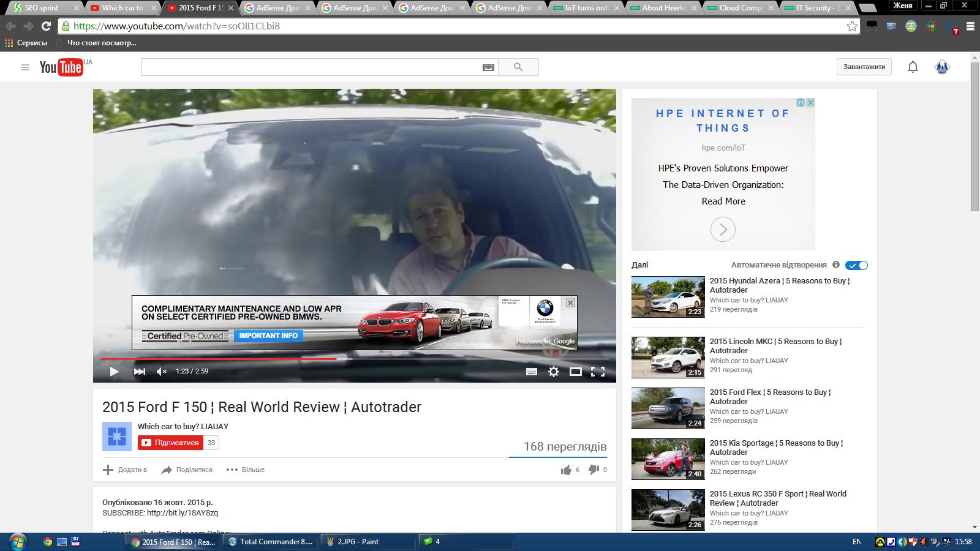The height and width of the screenshot is (551, 980).
Task: Unmute the video player volume
Action: tap(162, 371)
